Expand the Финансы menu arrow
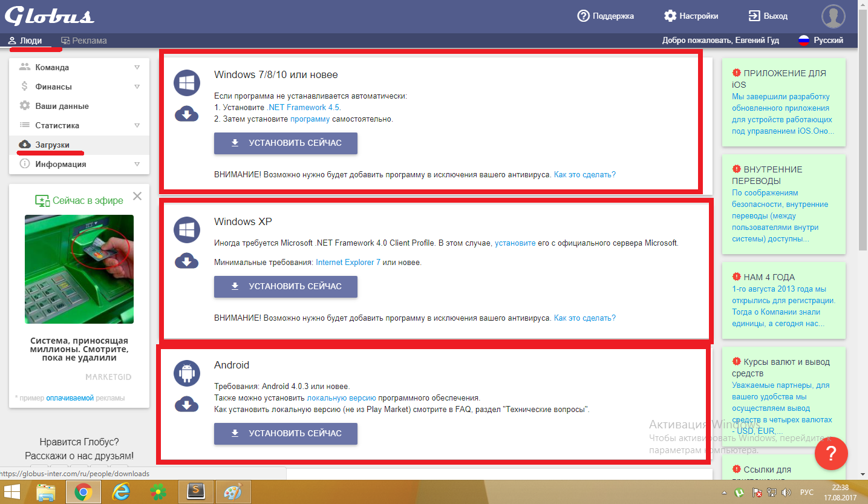This screenshot has height=504, width=868. click(x=137, y=87)
